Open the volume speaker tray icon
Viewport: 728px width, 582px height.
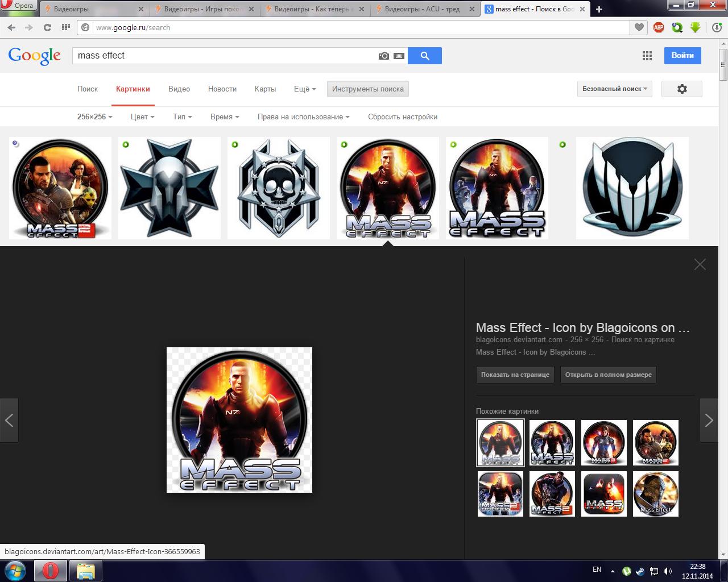668,571
